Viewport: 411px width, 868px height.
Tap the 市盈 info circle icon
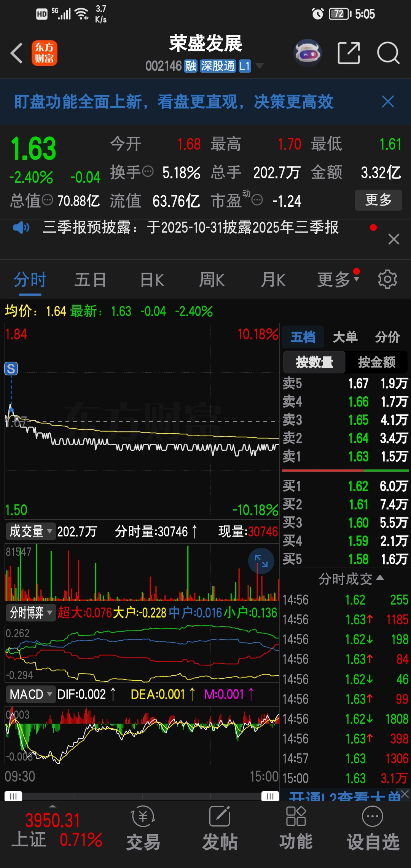click(257, 199)
